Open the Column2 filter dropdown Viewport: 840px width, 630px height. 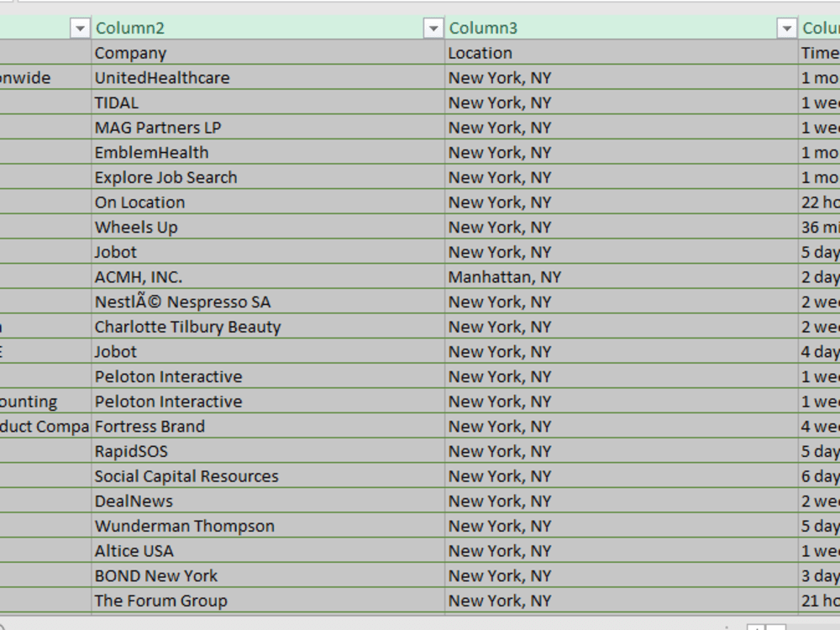433,28
